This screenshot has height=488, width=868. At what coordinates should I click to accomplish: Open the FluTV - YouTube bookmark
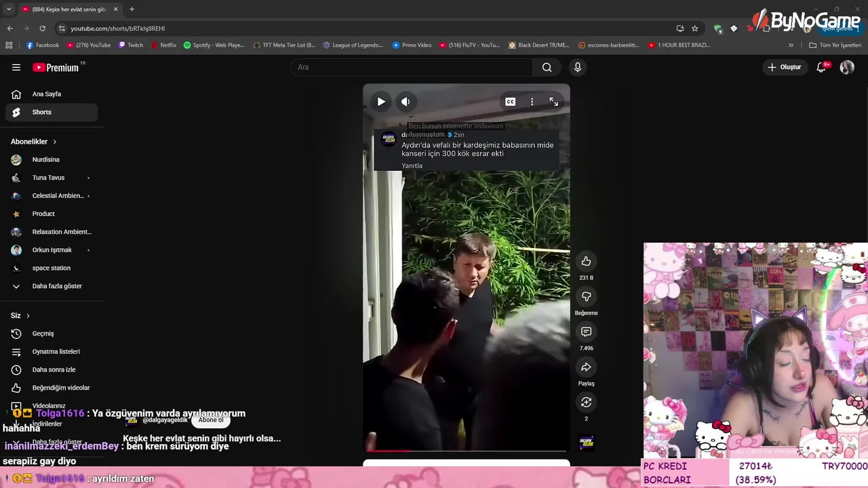point(469,45)
